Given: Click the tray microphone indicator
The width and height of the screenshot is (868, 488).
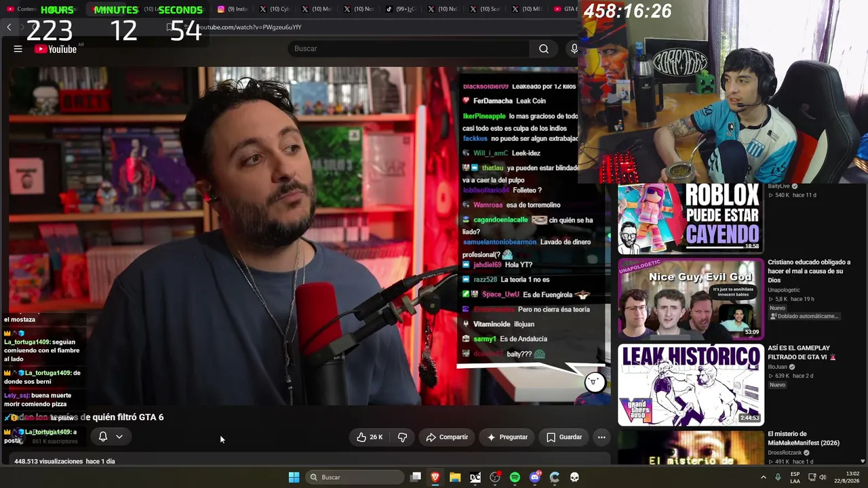Looking at the screenshot, I should [778, 477].
